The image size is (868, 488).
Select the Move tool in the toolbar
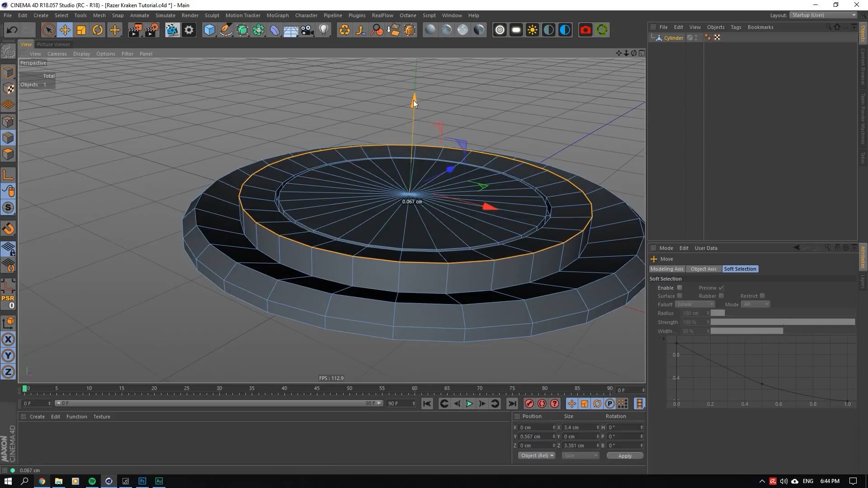pos(65,30)
